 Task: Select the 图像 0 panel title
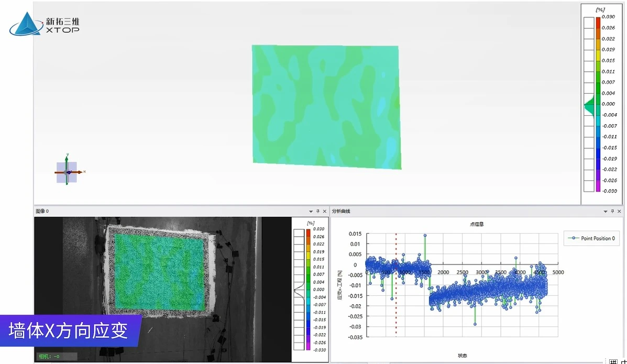tap(42, 211)
